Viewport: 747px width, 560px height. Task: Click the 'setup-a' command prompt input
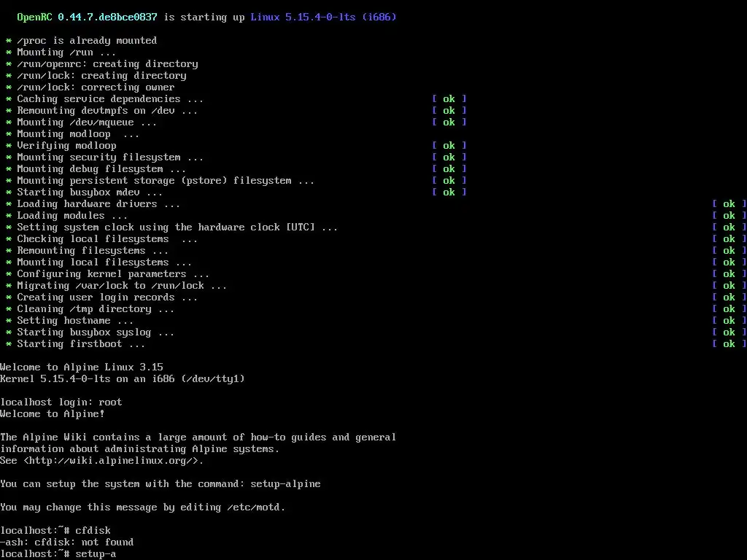[96, 554]
